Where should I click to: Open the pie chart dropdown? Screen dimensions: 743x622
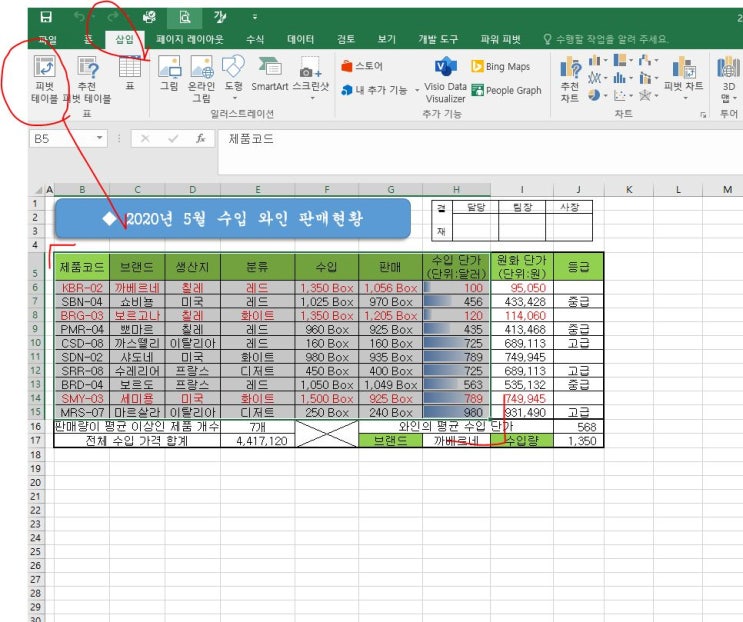[x=597, y=95]
